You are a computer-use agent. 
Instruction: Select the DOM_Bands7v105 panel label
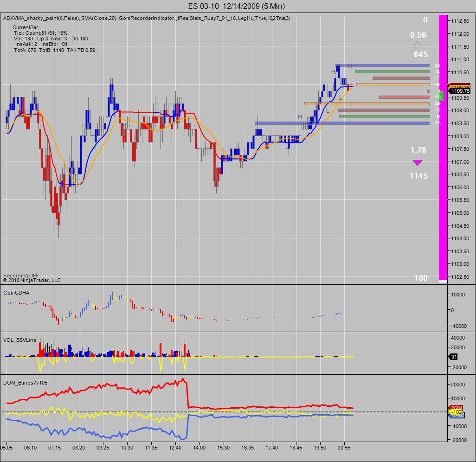(x=26, y=383)
